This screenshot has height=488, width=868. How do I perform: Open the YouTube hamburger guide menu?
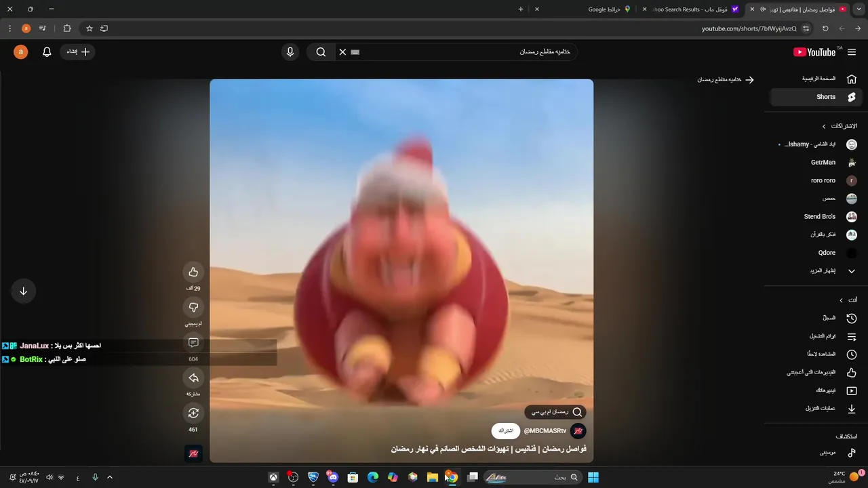pyautogui.click(x=852, y=52)
